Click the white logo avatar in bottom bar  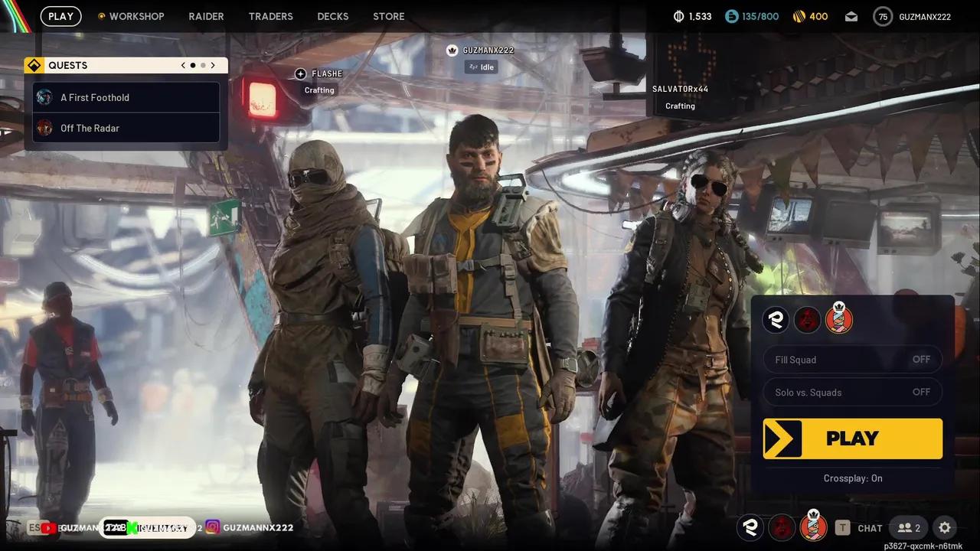(x=750, y=527)
